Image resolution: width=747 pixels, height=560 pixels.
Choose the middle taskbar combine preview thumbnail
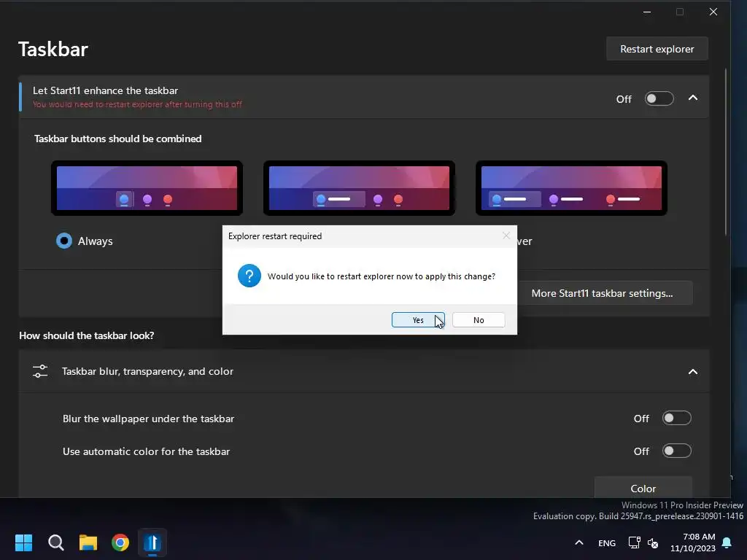point(359,188)
